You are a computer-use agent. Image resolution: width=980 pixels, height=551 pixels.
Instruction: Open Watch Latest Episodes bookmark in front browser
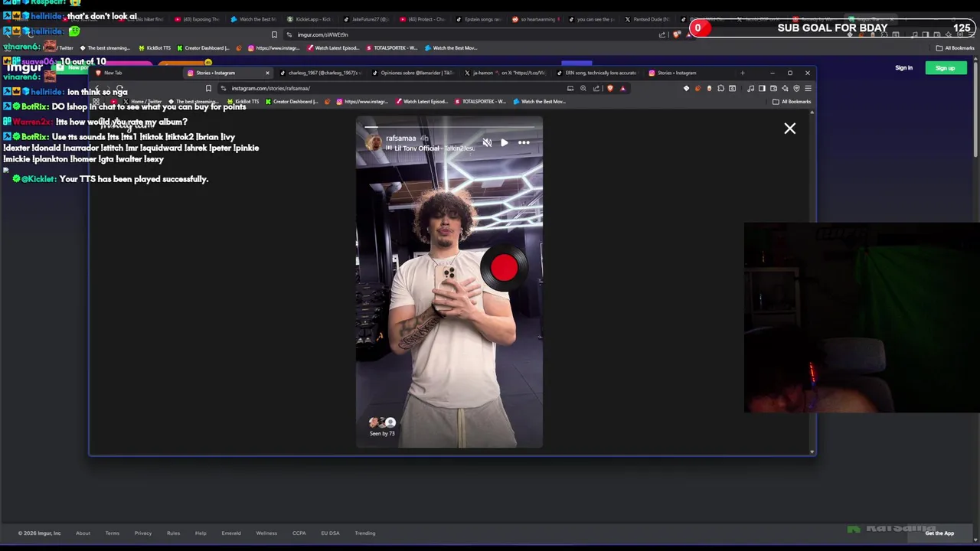[x=422, y=101]
